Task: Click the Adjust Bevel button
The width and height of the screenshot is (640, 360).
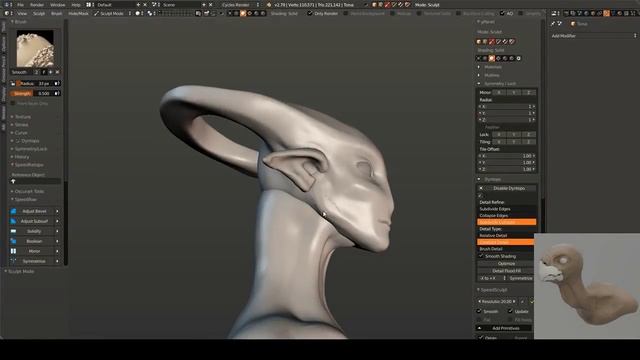Action: click(x=35, y=211)
